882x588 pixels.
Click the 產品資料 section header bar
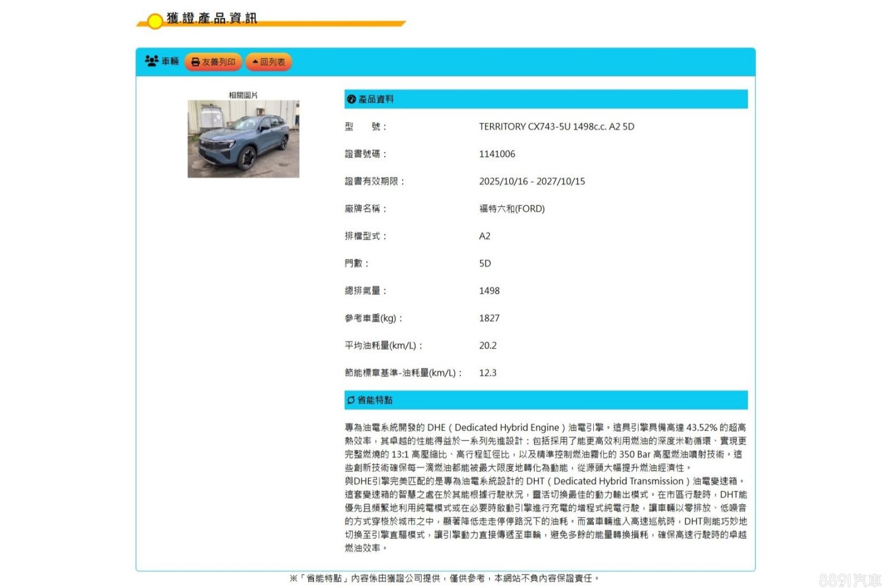(x=545, y=99)
